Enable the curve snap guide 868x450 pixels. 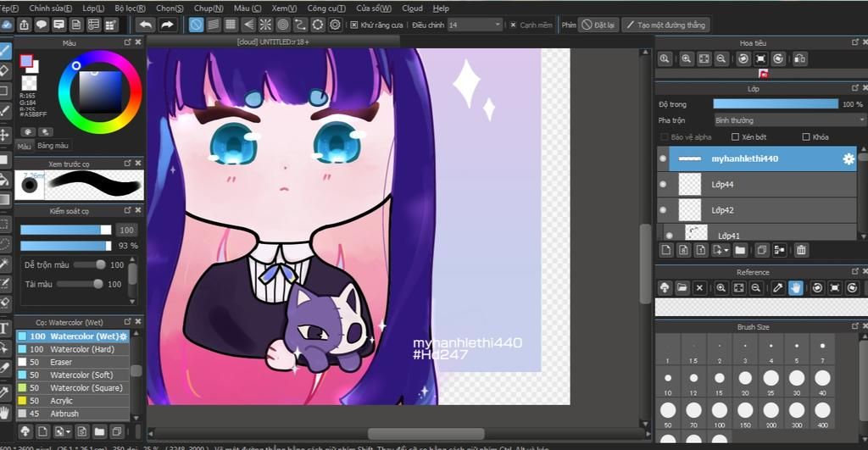click(300, 25)
